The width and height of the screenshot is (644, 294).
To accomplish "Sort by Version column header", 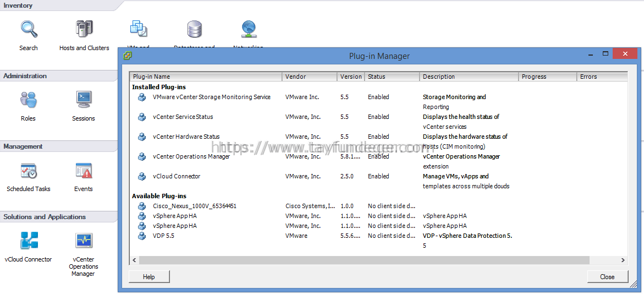I will [x=351, y=77].
